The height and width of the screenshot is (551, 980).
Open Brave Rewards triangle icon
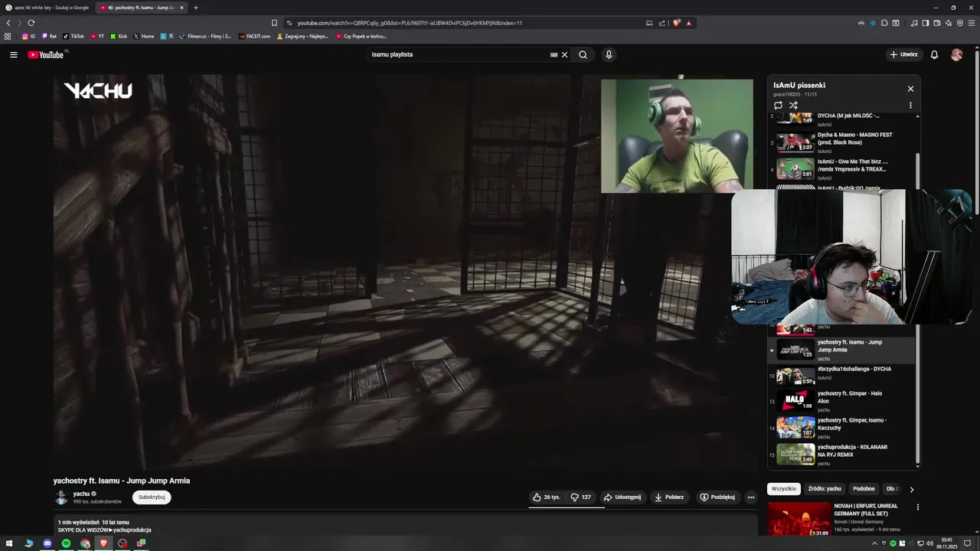click(x=688, y=23)
